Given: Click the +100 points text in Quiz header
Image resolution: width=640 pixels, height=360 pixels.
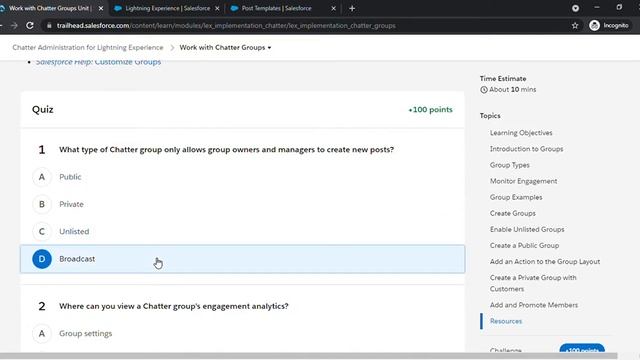Looking at the screenshot, I should (430, 109).
